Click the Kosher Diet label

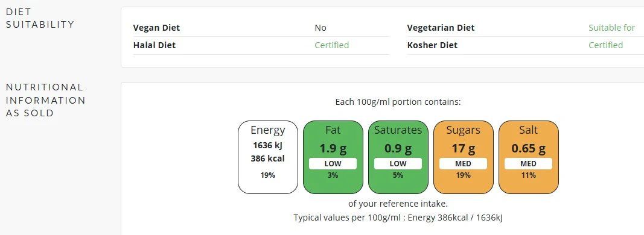pyautogui.click(x=432, y=45)
